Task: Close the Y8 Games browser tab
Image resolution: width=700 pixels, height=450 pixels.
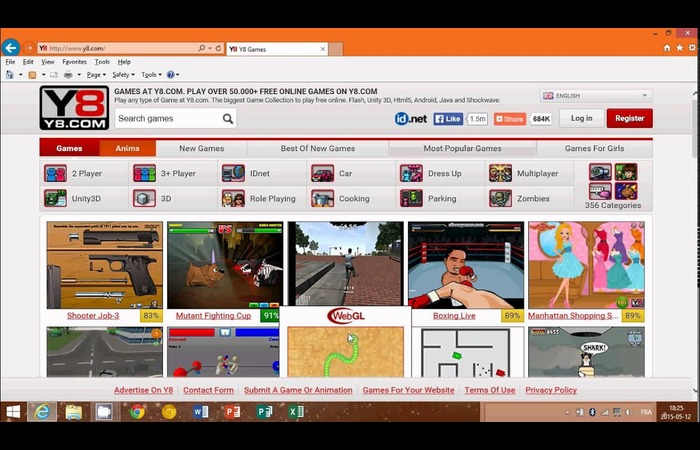Action: (x=322, y=49)
